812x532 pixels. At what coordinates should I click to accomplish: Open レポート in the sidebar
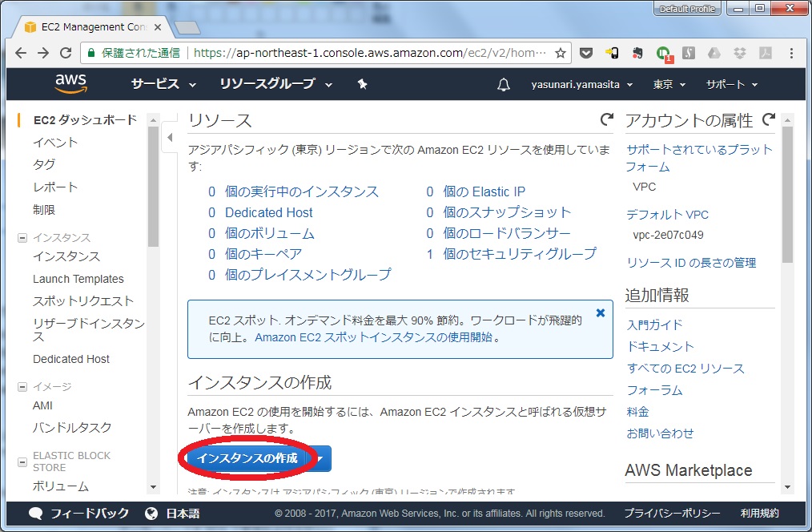(55, 187)
